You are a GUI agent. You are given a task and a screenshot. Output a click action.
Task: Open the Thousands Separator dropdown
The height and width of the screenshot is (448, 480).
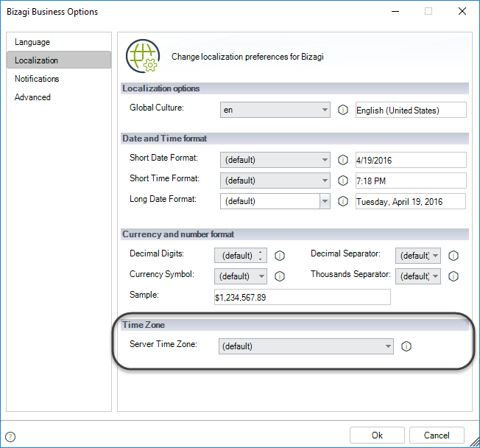coord(418,276)
